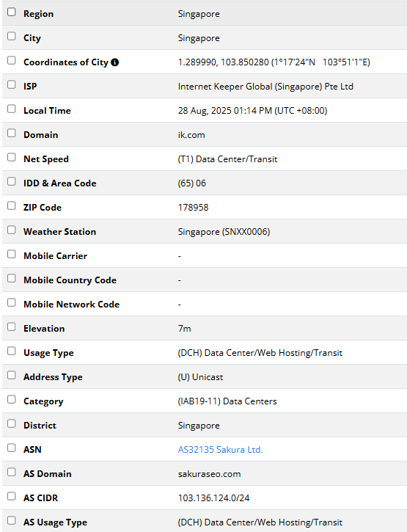Image resolution: width=407 pixels, height=532 pixels.
Task: Check the Elevation row checkbox
Action: click(12, 327)
